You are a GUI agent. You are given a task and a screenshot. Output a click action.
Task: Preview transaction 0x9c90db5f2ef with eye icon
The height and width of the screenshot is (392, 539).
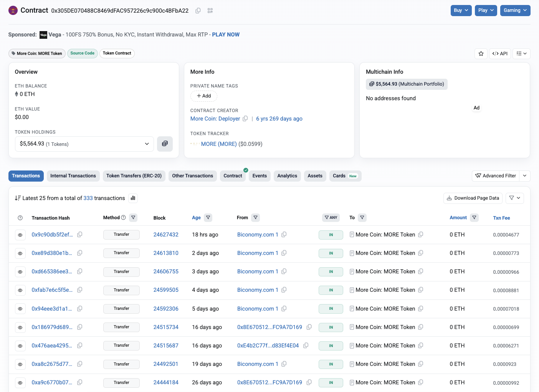coord(20,235)
